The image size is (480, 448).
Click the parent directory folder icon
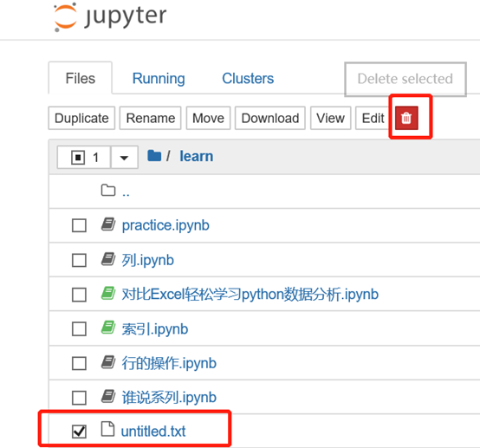click(108, 190)
